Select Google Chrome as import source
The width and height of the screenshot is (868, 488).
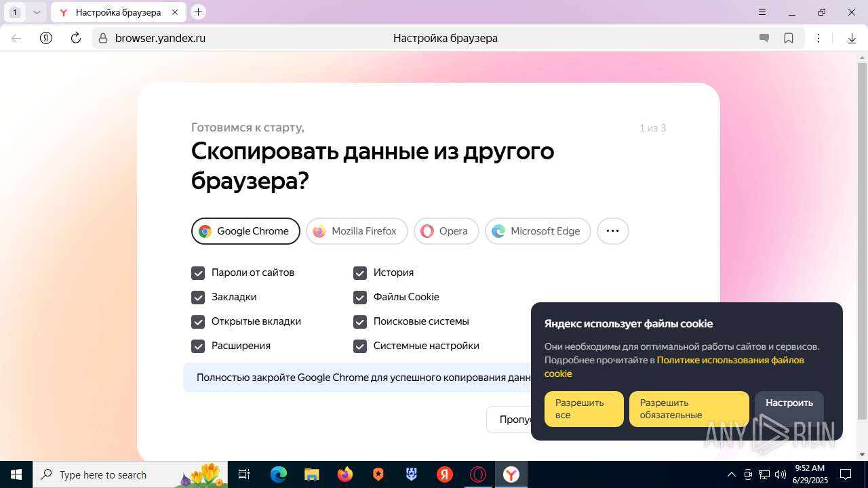tap(245, 231)
